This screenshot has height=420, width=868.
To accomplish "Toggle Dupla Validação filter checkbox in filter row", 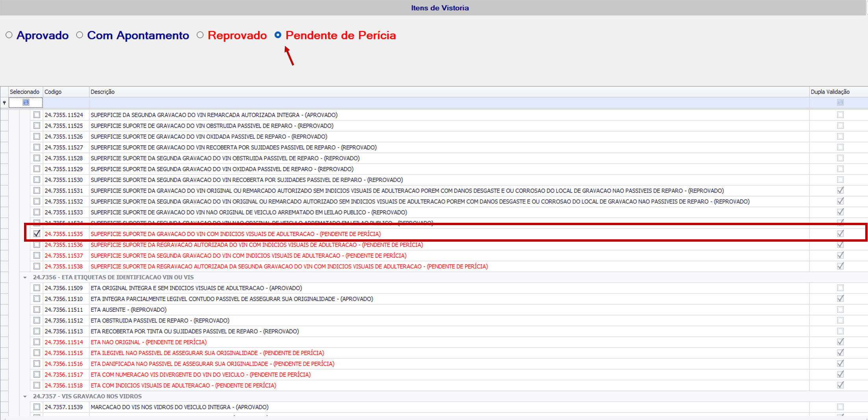I will [x=840, y=102].
